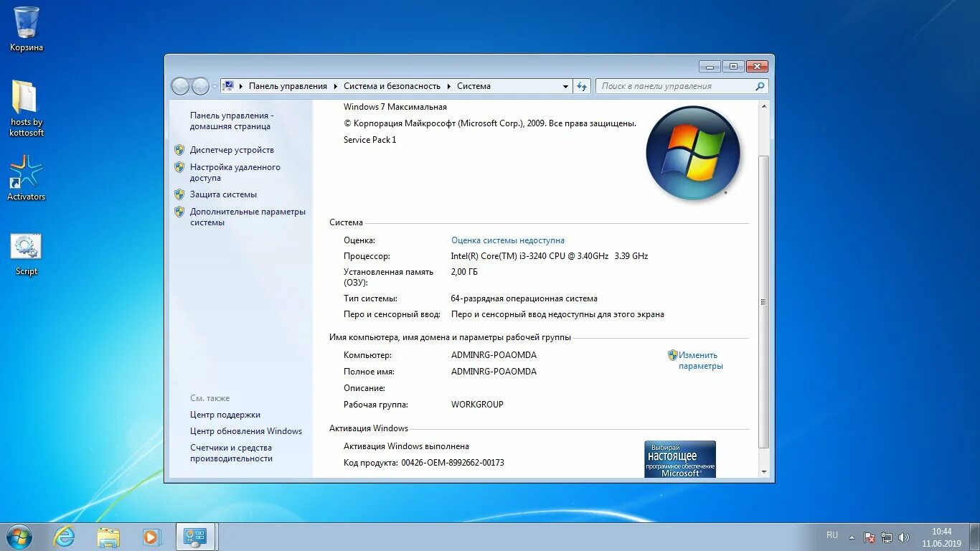The image size is (980, 551).
Task: Click RU language indicator in taskbar
Action: click(832, 535)
